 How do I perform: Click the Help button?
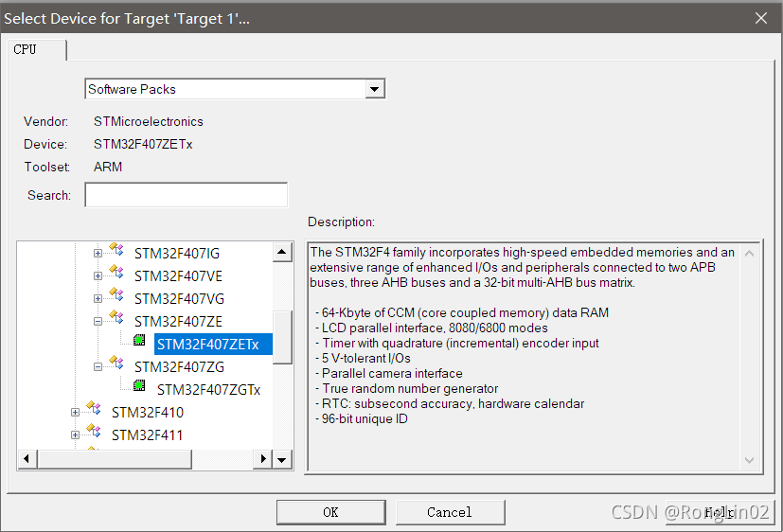[x=720, y=512]
